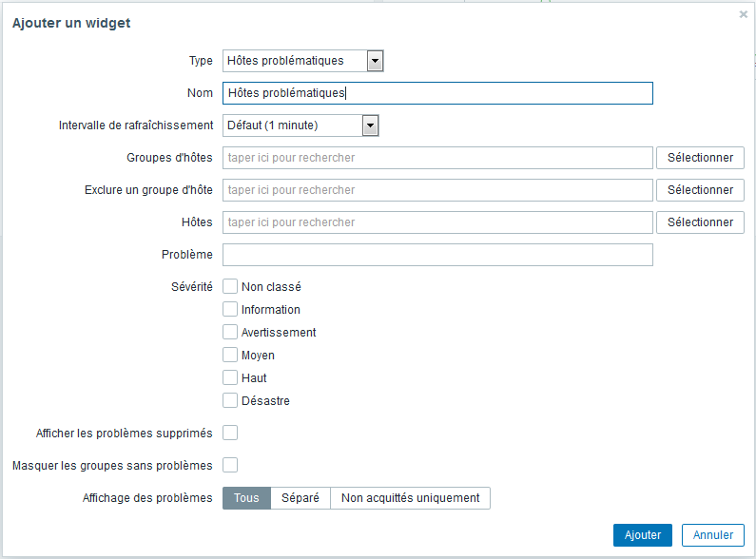The height and width of the screenshot is (559, 756).
Task: Close the Ajouter un widget dialog
Action: [743, 14]
